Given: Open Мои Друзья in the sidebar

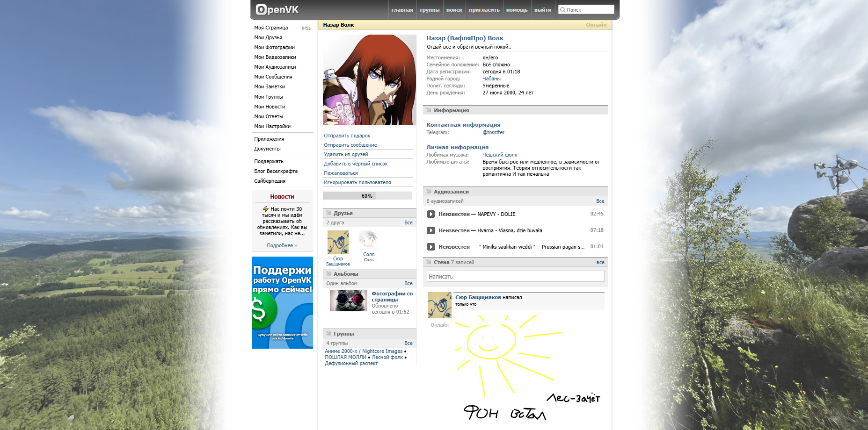Looking at the screenshot, I should (268, 37).
